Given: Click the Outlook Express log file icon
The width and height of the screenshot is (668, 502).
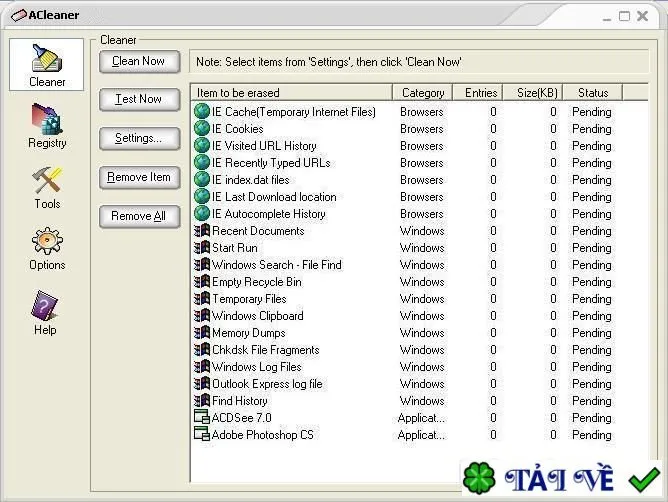Looking at the screenshot, I should tap(202, 384).
